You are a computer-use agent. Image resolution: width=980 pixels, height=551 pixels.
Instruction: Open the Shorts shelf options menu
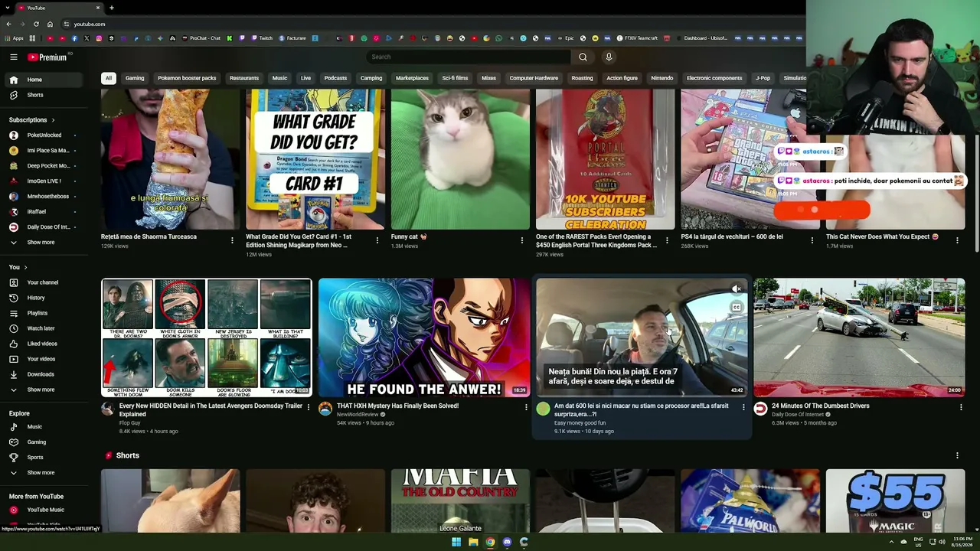tap(957, 455)
